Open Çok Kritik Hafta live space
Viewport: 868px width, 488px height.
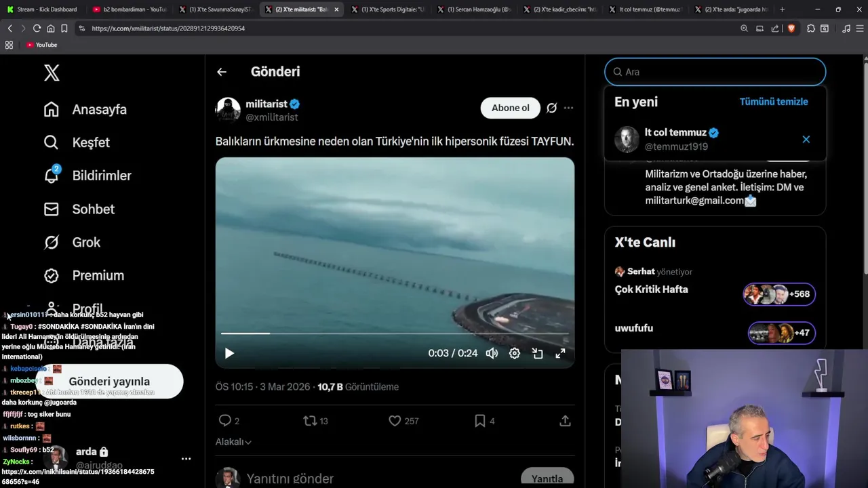[x=651, y=289]
